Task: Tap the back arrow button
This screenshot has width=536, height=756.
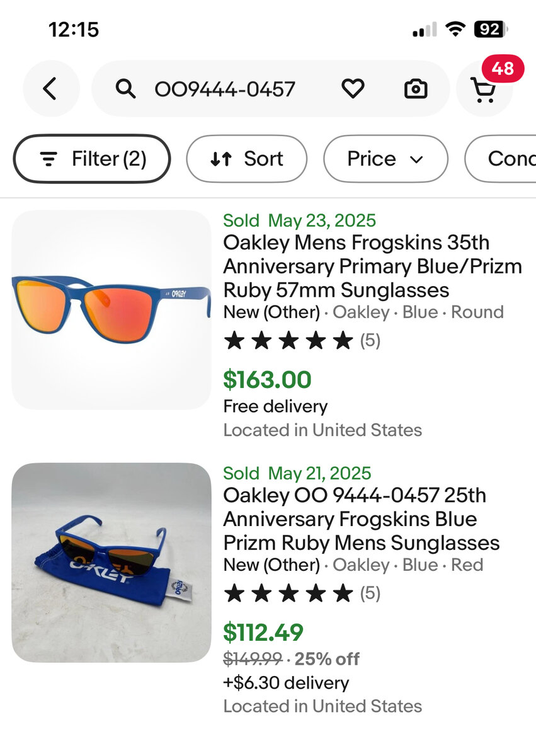Action: [50, 89]
